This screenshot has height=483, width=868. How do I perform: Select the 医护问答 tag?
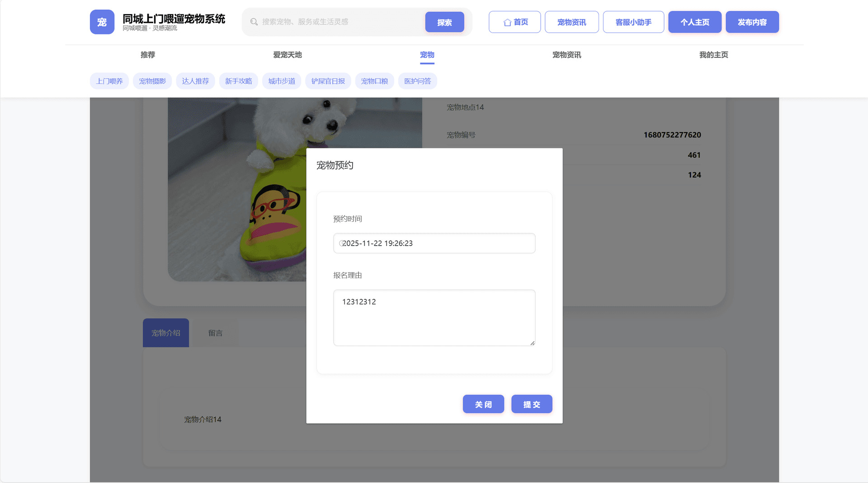click(417, 81)
